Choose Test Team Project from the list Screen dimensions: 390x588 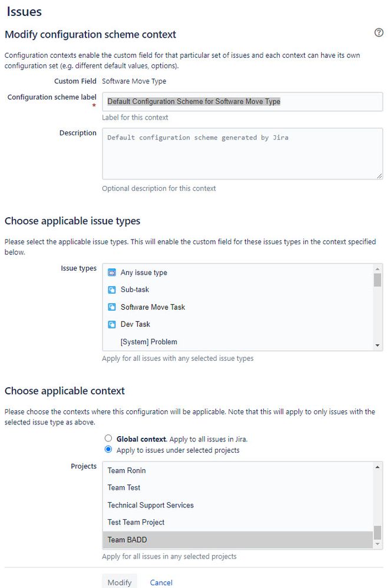click(x=238, y=523)
